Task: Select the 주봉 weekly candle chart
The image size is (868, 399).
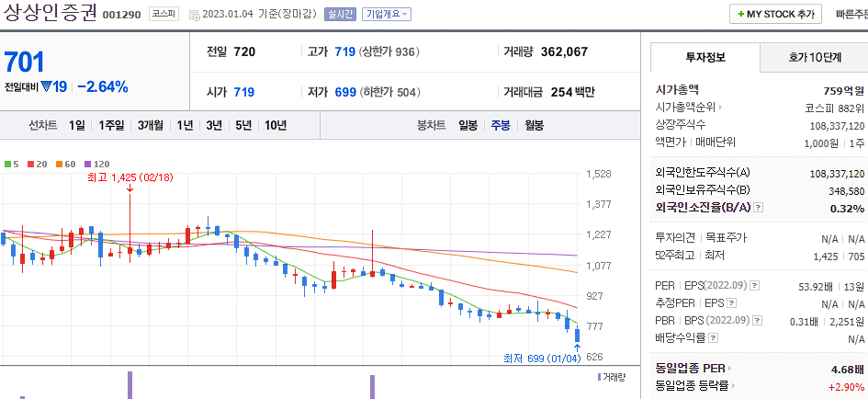Action: tap(501, 125)
